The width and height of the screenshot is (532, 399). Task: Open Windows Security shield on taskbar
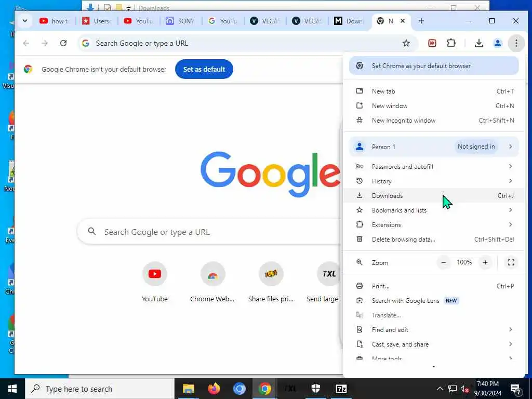[x=315, y=389]
